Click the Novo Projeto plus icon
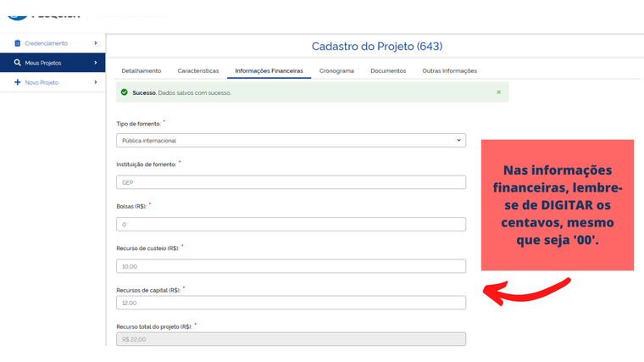644x362 pixels. tap(17, 82)
